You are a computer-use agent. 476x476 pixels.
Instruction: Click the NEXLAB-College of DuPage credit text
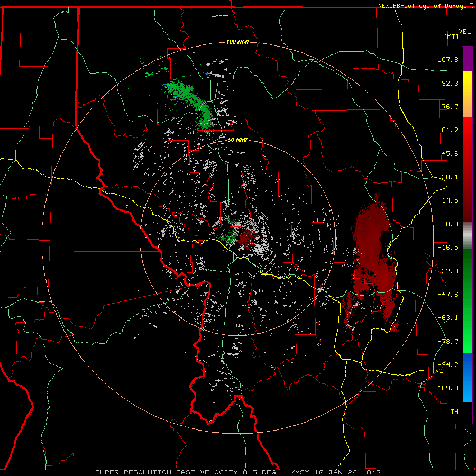[422, 6]
